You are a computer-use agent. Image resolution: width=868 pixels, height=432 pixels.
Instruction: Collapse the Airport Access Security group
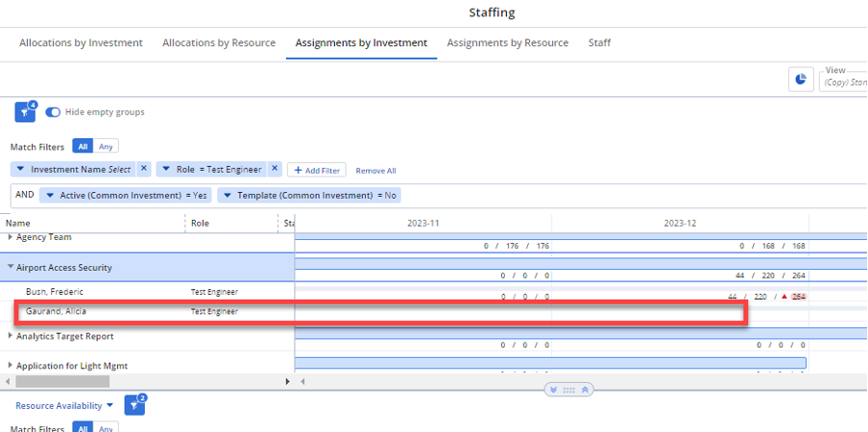coord(11,267)
